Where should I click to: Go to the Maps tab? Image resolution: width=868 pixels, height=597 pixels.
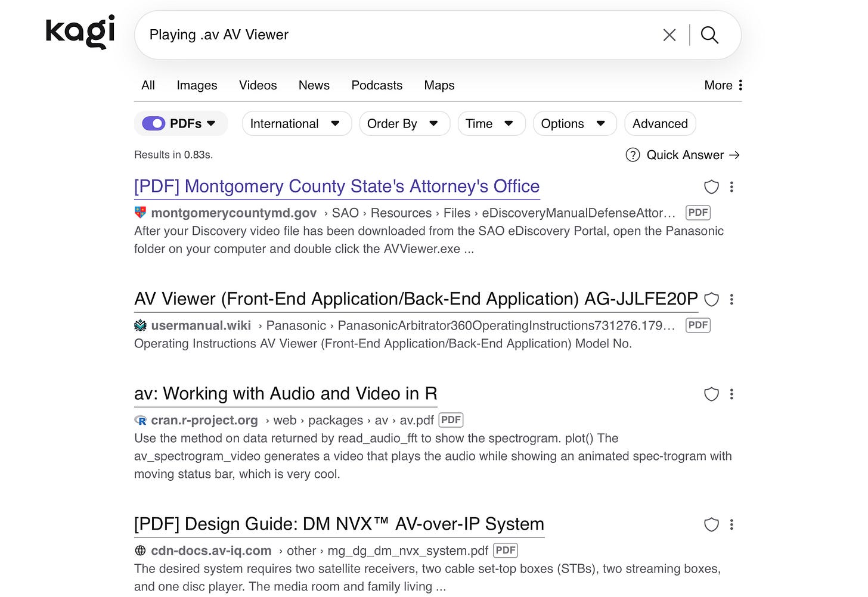click(x=439, y=85)
